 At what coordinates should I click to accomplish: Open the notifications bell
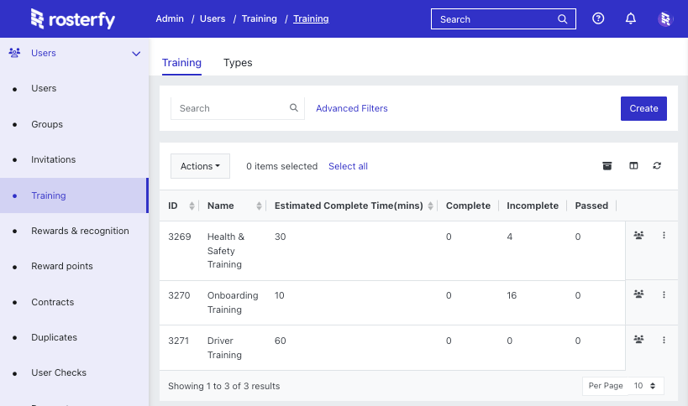click(x=631, y=18)
